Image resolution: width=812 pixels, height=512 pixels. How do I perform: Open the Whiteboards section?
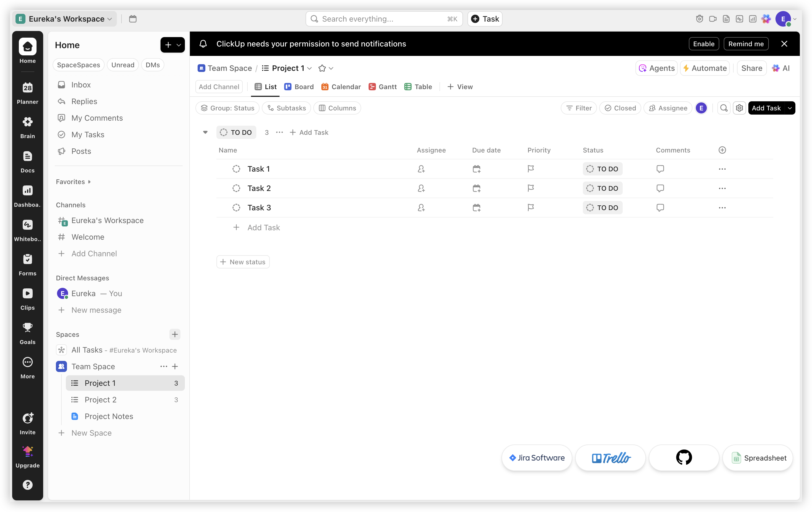click(27, 229)
